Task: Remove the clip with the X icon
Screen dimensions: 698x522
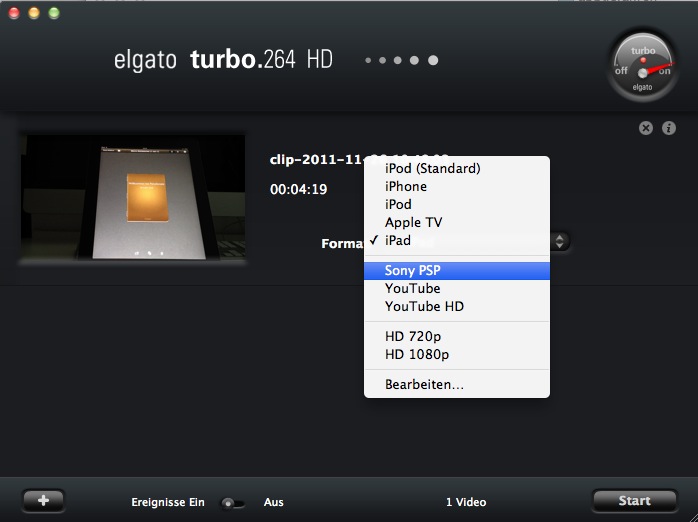Action: click(x=646, y=128)
